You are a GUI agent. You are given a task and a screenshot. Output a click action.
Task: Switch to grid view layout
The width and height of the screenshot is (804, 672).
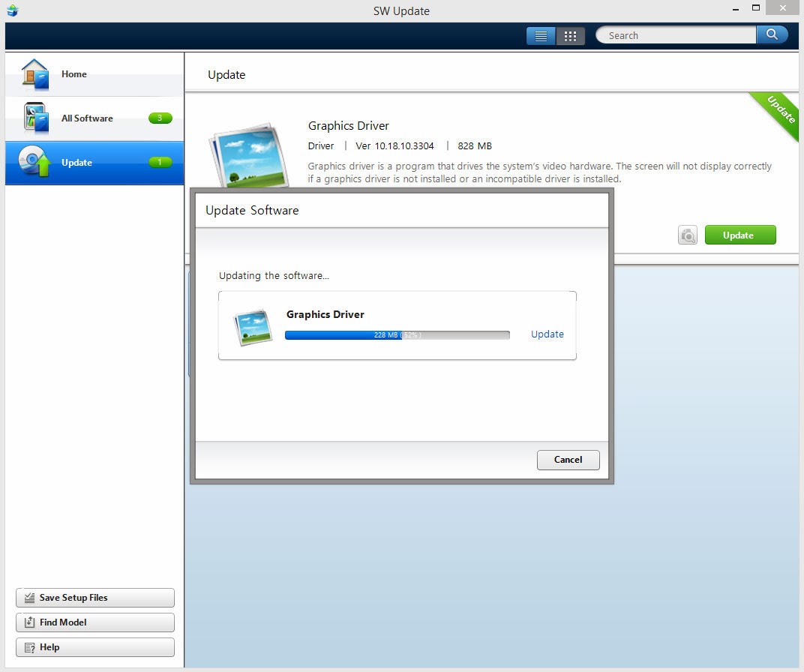[x=570, y=36]
